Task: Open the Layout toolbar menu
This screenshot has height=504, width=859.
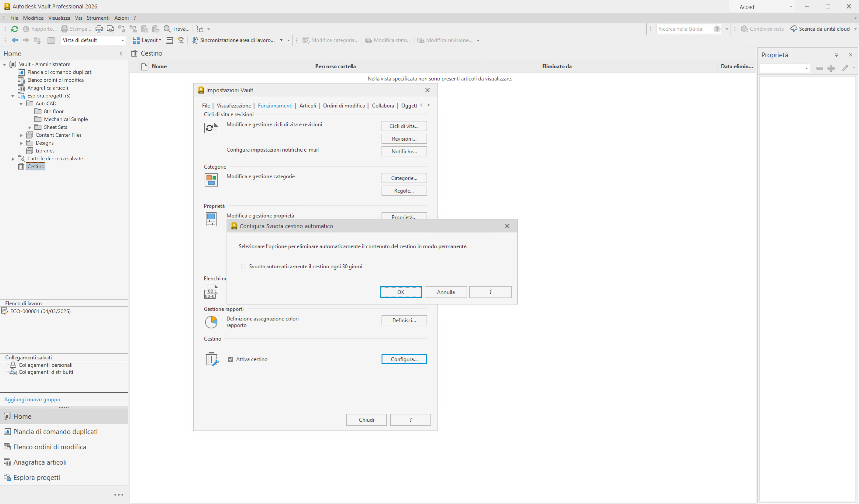Action: tap(147, 40)
